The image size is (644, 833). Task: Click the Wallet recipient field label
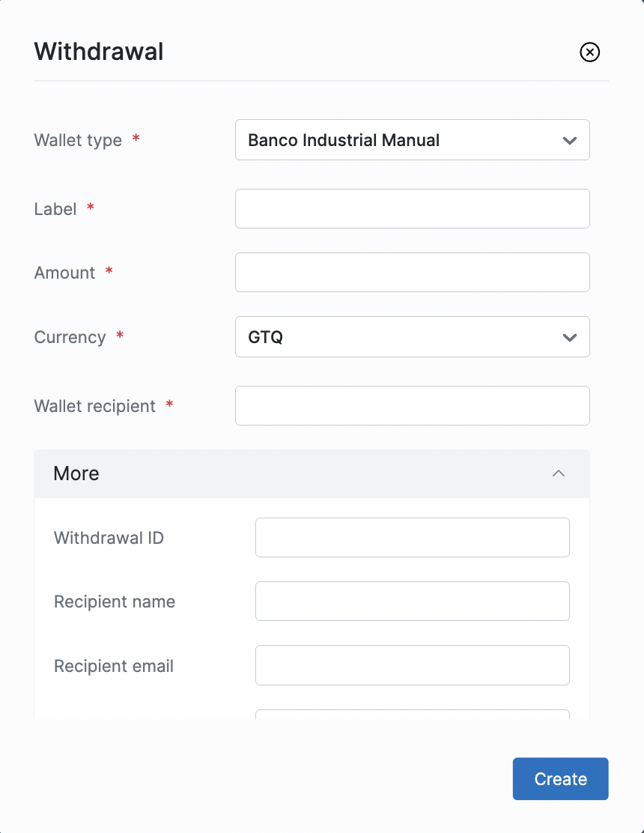pyautogui.click(x=95, y=406)
